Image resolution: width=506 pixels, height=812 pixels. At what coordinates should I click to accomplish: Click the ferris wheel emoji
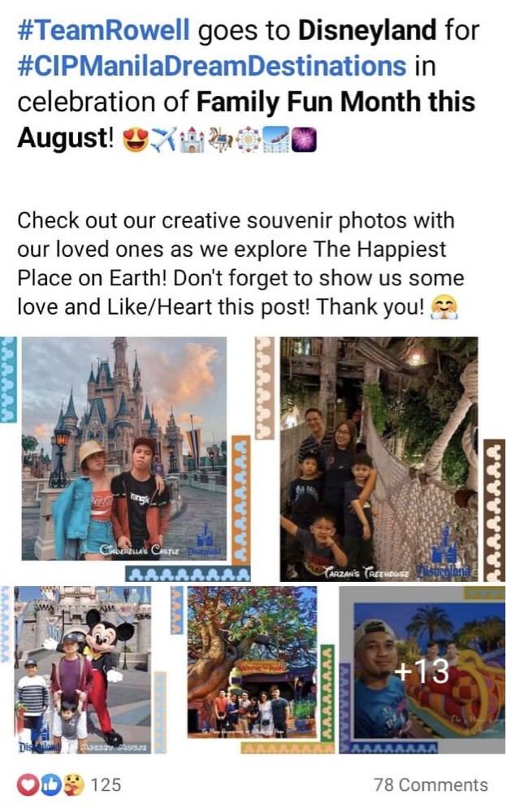click(249, 139)
